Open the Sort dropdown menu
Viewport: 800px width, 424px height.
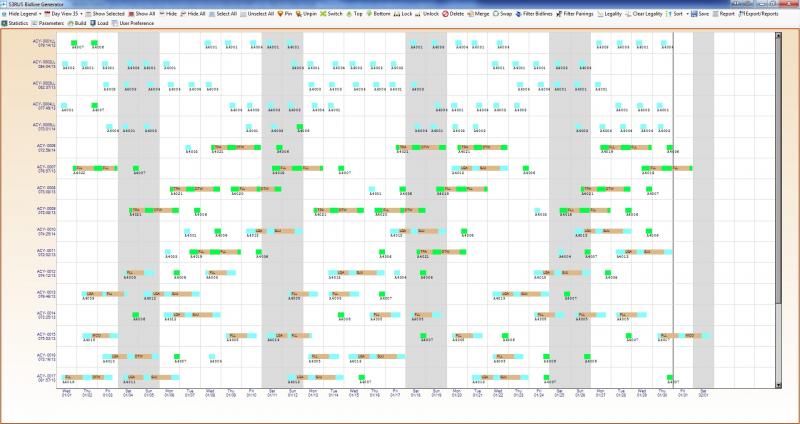(x=675, y=14)
